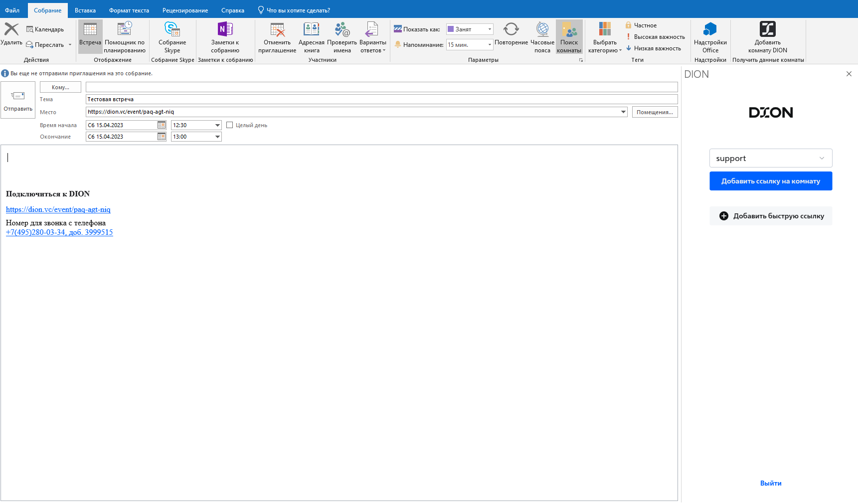858x504 pixels.
Task: Click Добавить комнату DION icon
Action: pyautogui.click(x=768, y=37)
